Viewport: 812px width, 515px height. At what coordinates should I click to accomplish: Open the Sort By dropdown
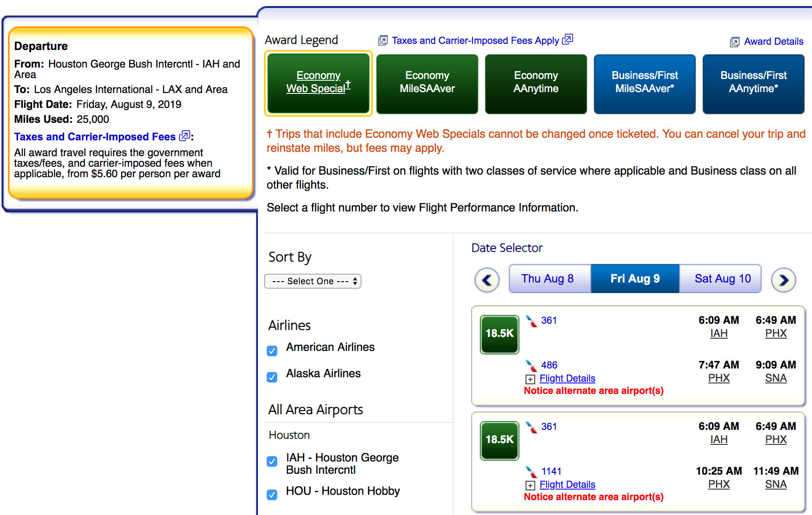point(313,281)
